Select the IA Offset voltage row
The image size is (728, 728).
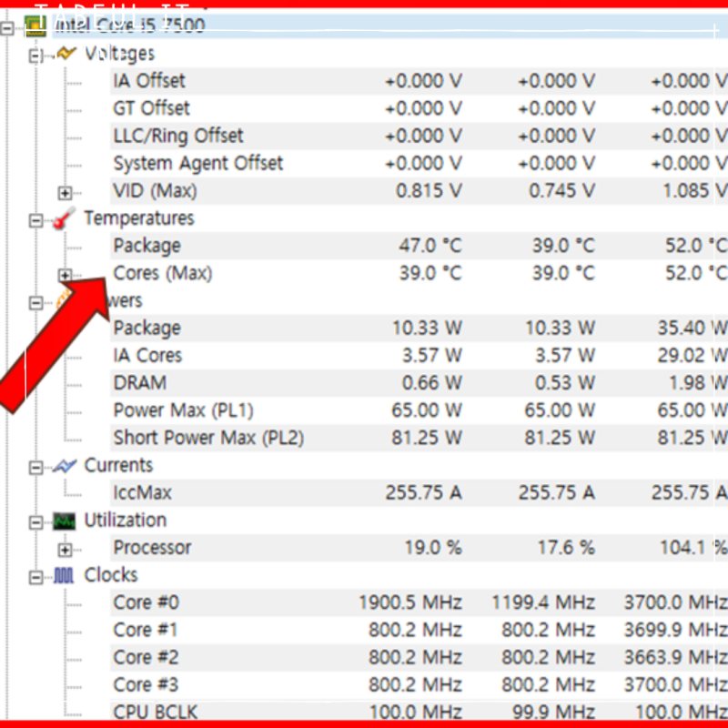[418, 81]
